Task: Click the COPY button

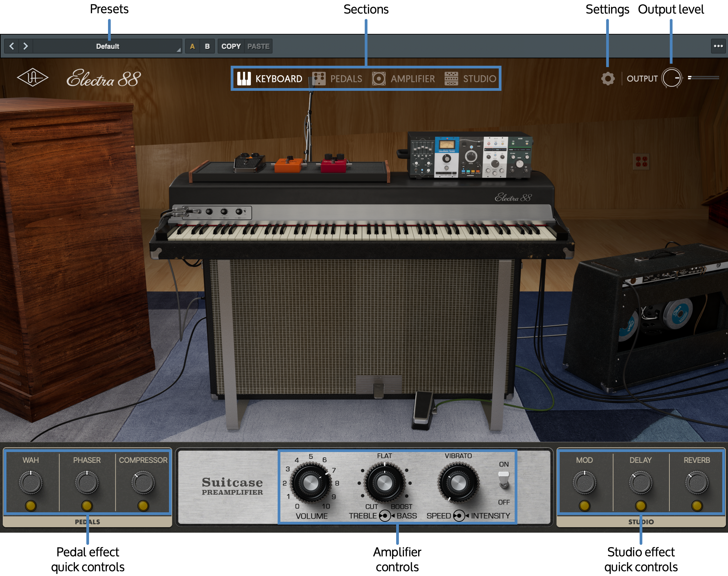Action: point(231,46)
